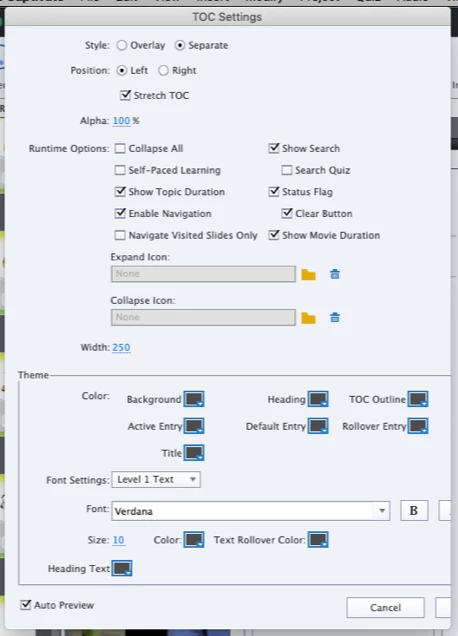This screenshot has height=636, width=458.
Task: Edit the Alpha value 100
Action: [121, 121]
